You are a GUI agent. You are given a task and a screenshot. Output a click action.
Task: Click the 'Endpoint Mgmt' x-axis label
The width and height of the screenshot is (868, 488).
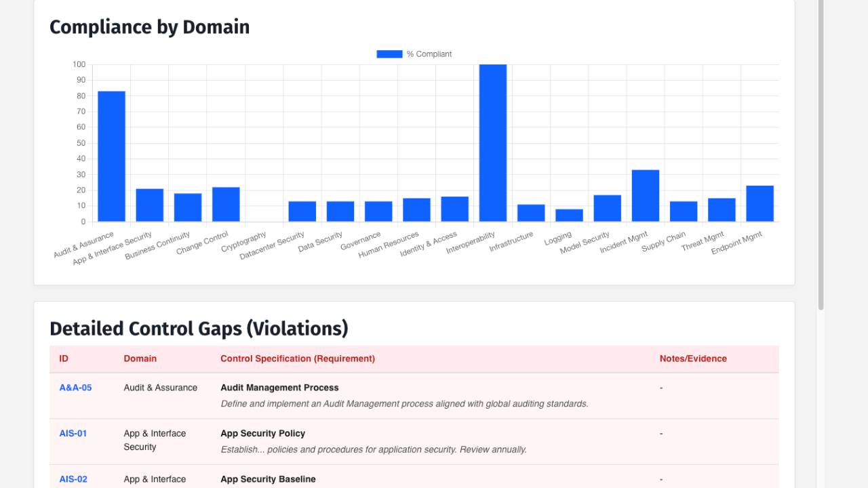(x=737, y=243)
